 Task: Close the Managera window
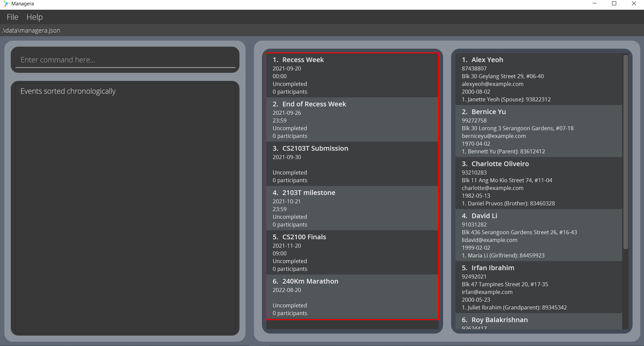(634, 4)
